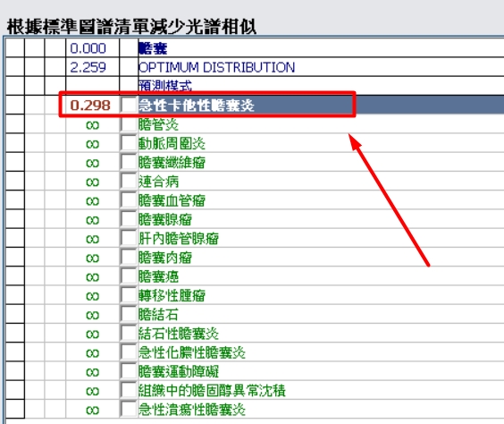The height and width of the screenshot is (424, 504).
Task: Select the 膽管炎 list entry
Action: 158,124
